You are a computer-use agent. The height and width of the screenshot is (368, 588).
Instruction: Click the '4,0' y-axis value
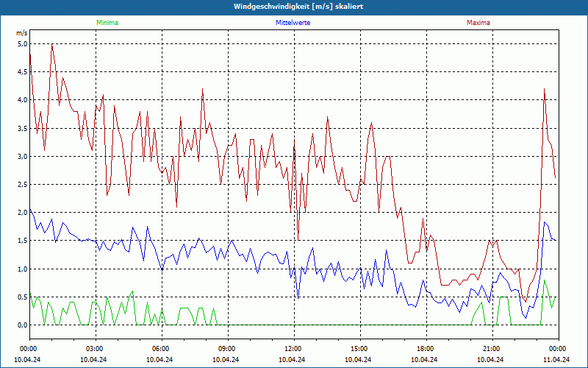[x=23, y=100]
